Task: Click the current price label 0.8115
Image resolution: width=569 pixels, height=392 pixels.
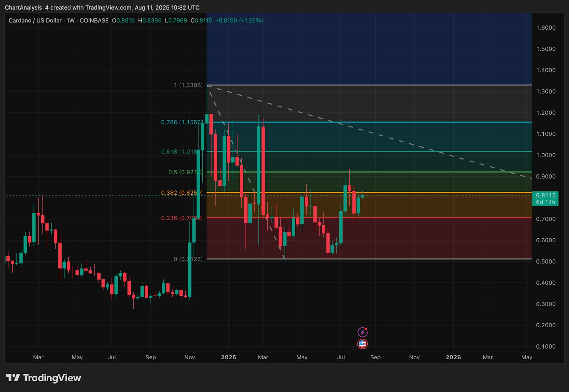Action: 546,195
